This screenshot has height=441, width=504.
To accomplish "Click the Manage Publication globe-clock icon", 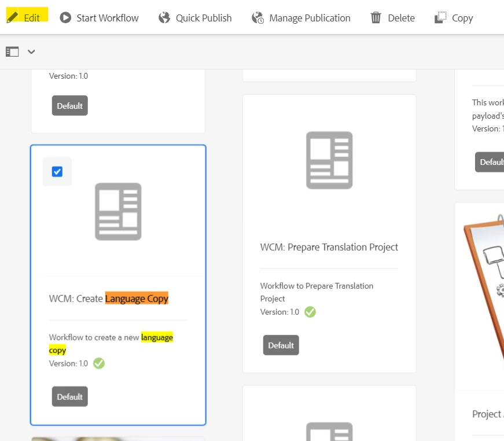I will pos(257,18).
